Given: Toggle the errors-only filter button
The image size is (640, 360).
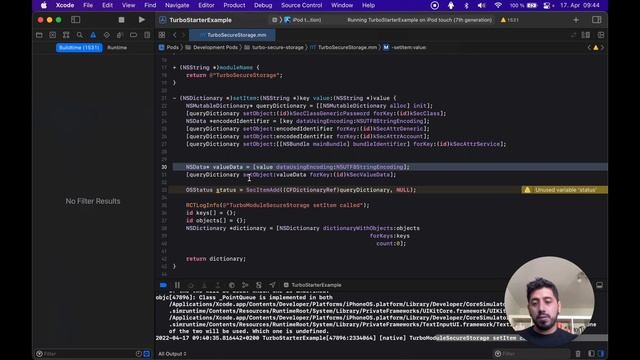Looking at the screenshot, I should [147, 354].
